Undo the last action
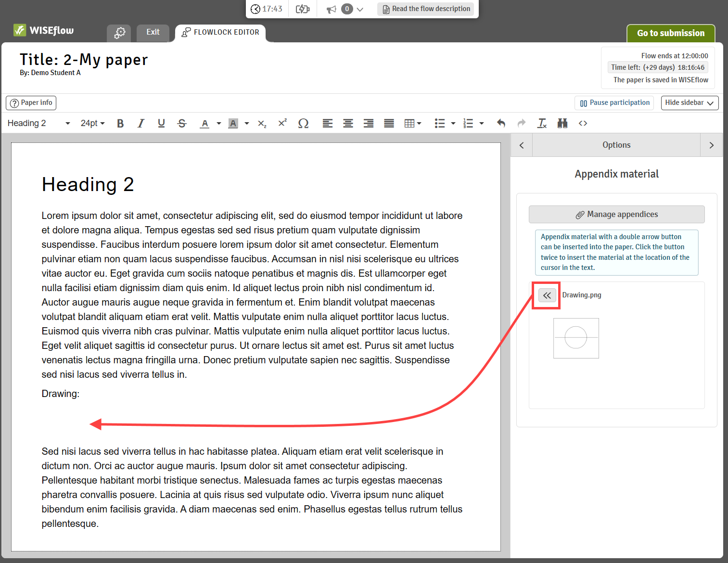728x563 pixels. (501, 123)
